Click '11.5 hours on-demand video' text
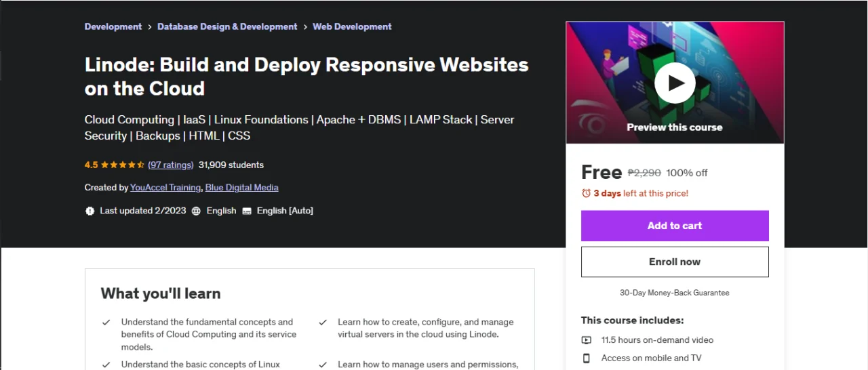868x370 pixels. coord(657,340)
